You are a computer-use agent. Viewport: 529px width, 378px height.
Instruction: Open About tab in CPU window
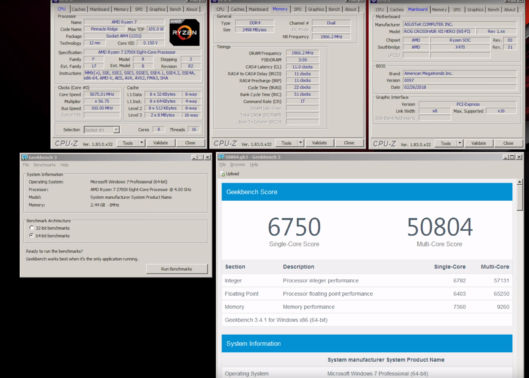click(192, 9)
